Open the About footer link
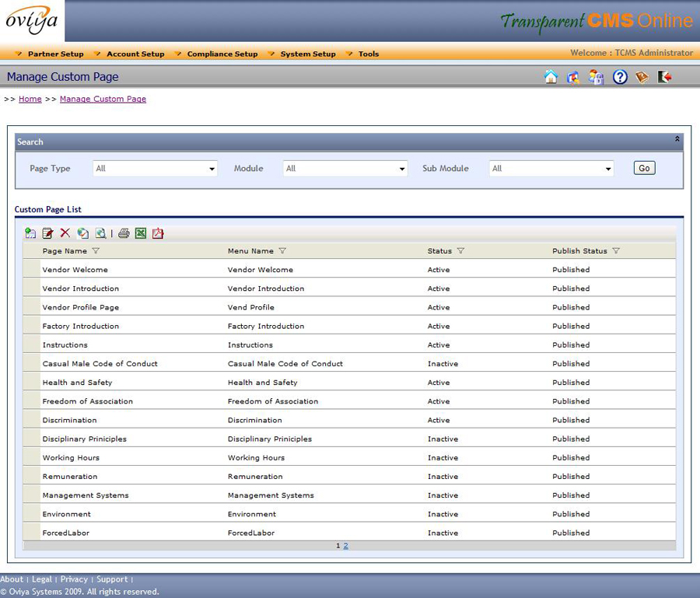This screenshot has width=700, height=598. (x=12, y=579)
